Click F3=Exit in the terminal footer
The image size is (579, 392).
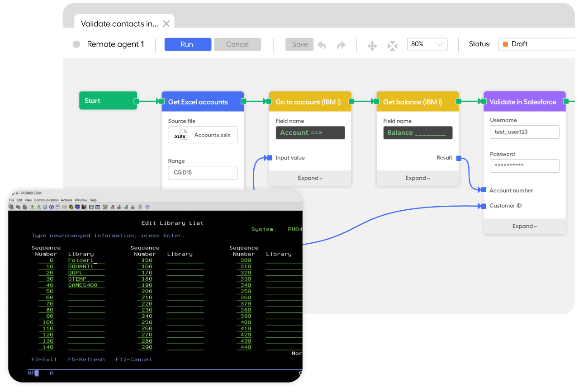point(44,359)
